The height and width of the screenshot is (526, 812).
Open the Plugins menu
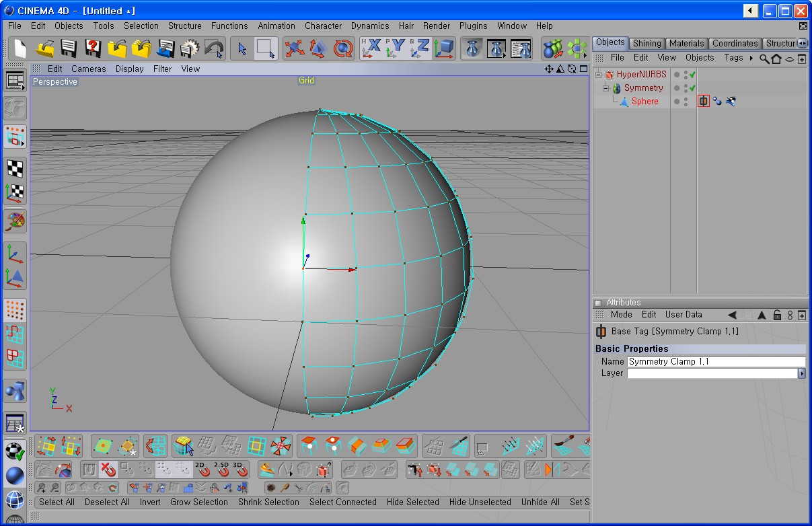(474, 26)
